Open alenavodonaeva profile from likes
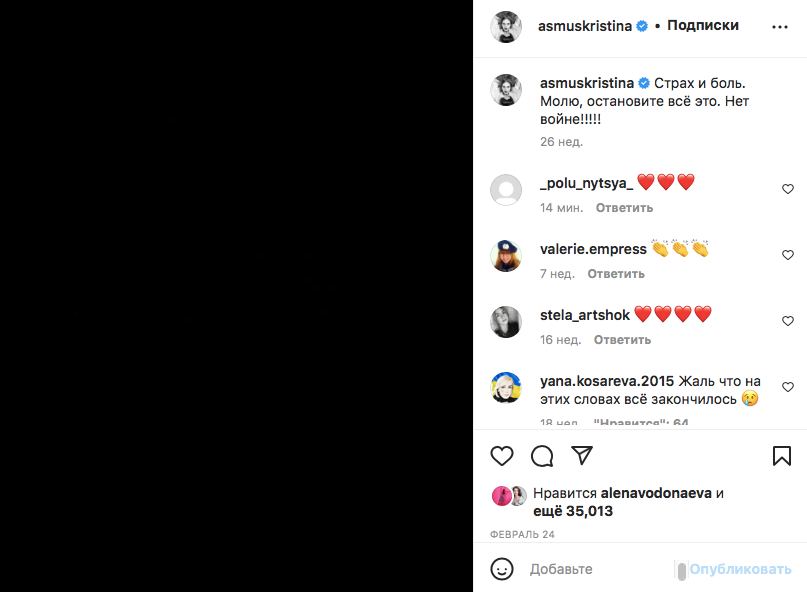807x592 pixels. (x=656, y=493)
